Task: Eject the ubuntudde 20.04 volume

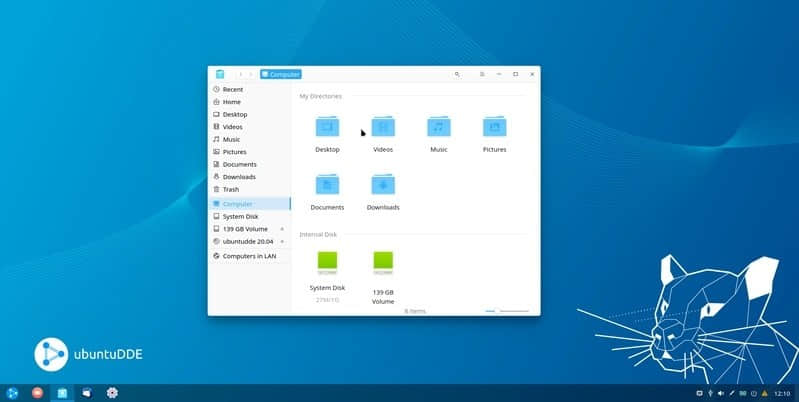Action: pos(282,241)
